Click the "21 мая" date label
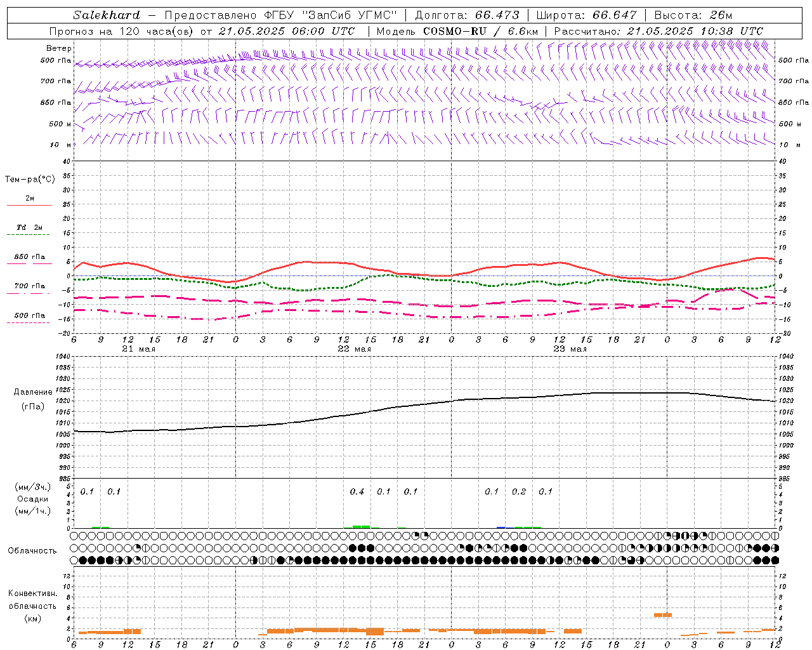This screenshot has height=650, width=812. [x=139, y=349]
